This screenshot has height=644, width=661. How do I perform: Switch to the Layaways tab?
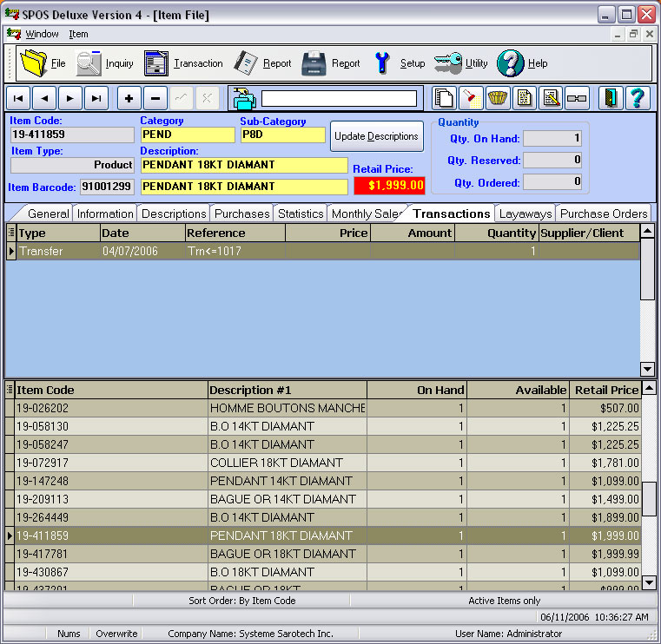(525, 214)
